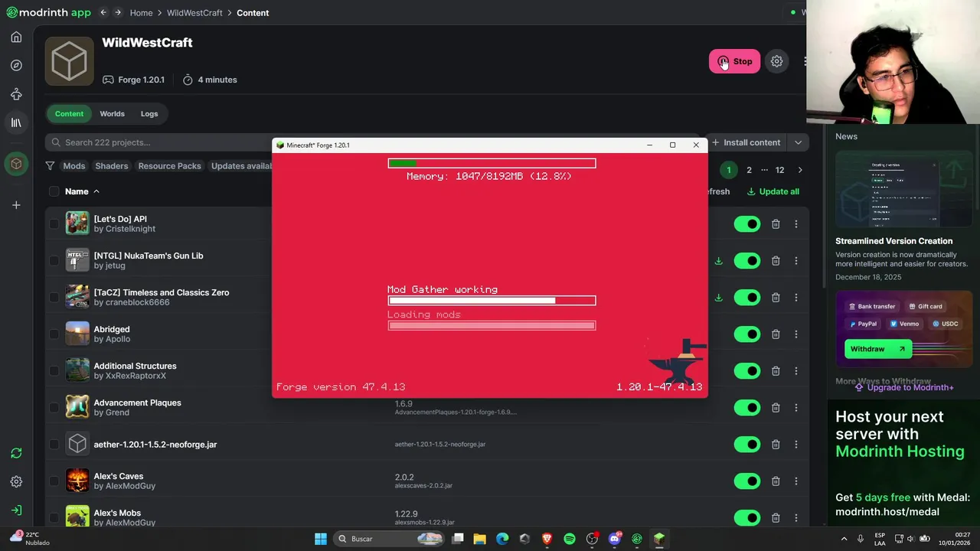Create new instance with sidebar plus icon
The image size is (980, 551).
pyautogui.click(x=16, y=205)
